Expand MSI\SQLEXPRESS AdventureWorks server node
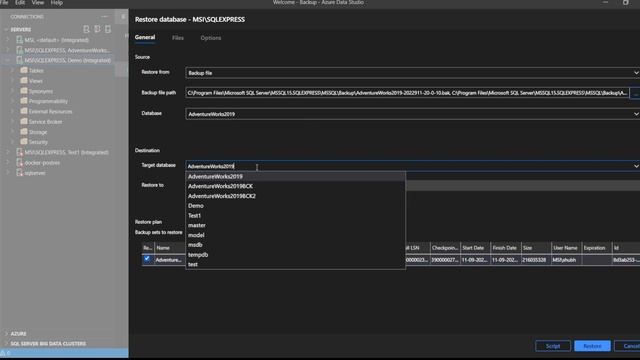This screenshot has height=360, width=640. pos(7,50)
